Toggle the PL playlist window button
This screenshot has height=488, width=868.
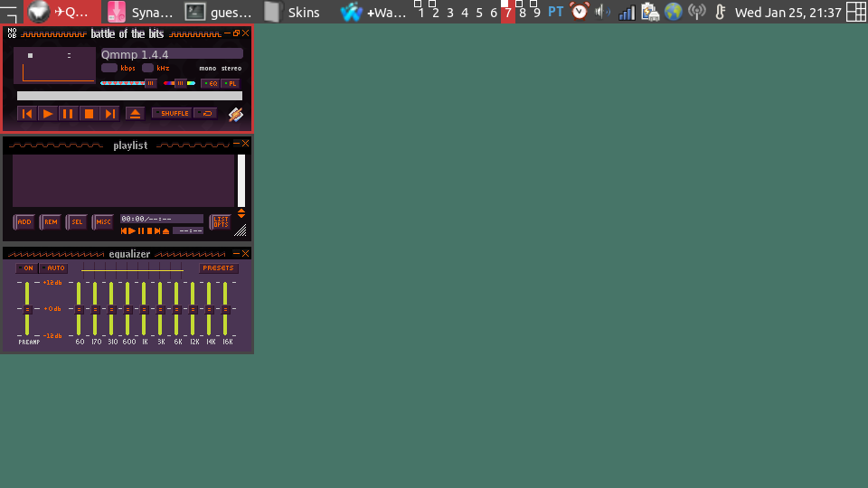coord(231,83)
